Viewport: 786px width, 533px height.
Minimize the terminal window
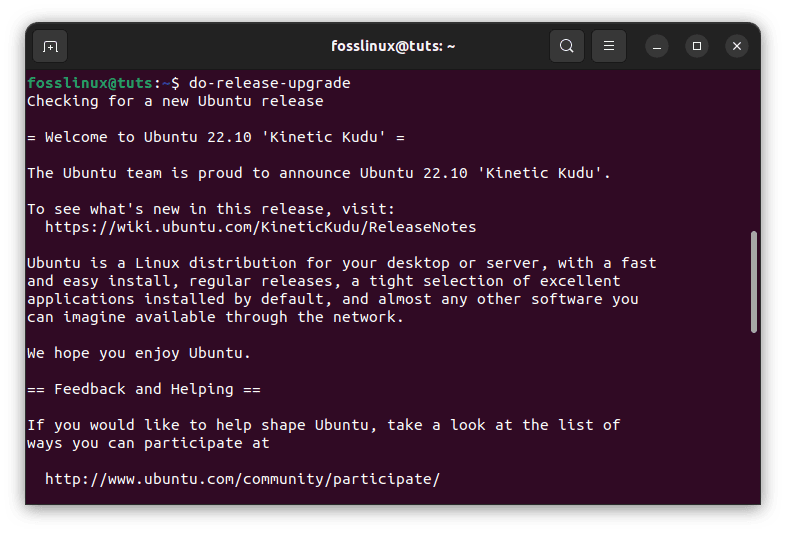pos(657,46)
